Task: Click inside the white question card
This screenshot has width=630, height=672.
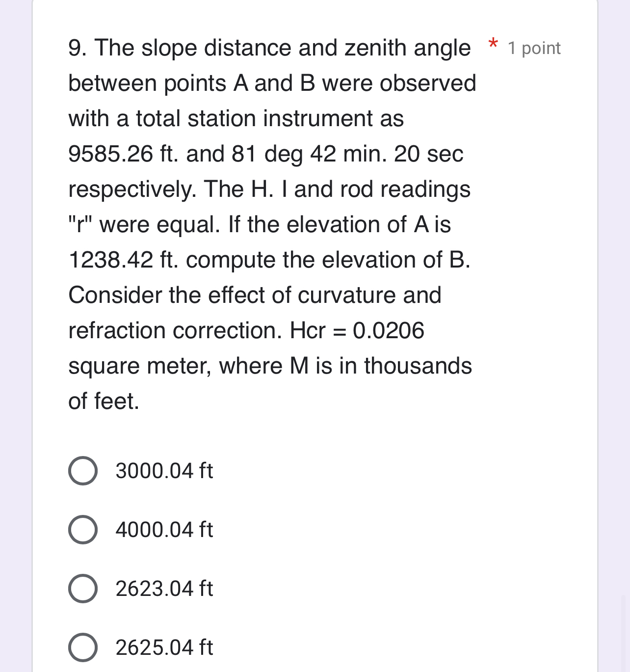Action: click(x=314, y=432)
